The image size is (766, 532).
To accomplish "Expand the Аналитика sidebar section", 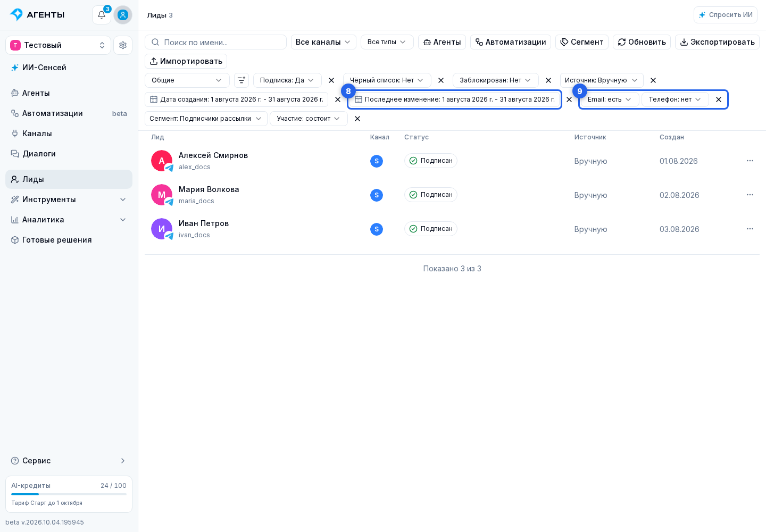I will [69, 220].
